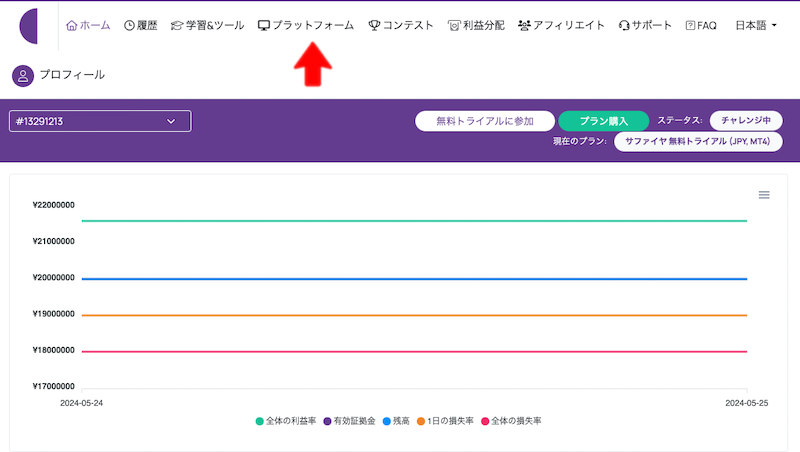The image size is (800, 452).
Task: Open the chart hamburger menu icon
Action: [x=764, y=195]
